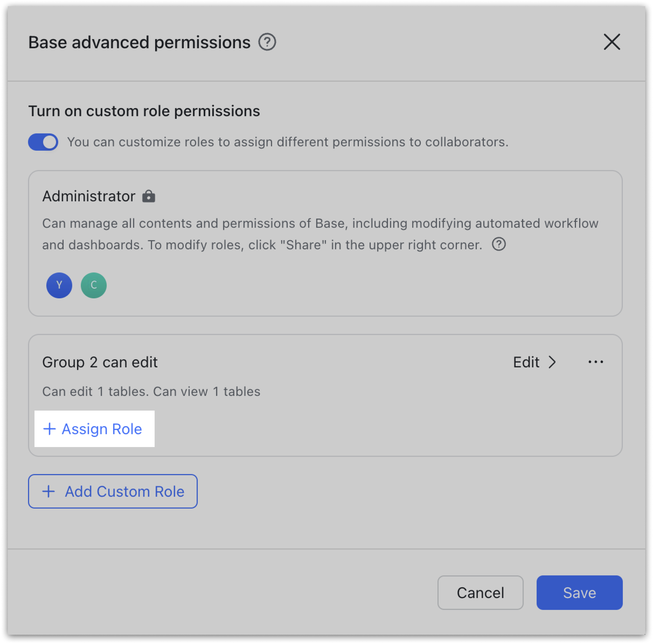
Task: Open help for Base advanced permissions
Action: [267, 42]
